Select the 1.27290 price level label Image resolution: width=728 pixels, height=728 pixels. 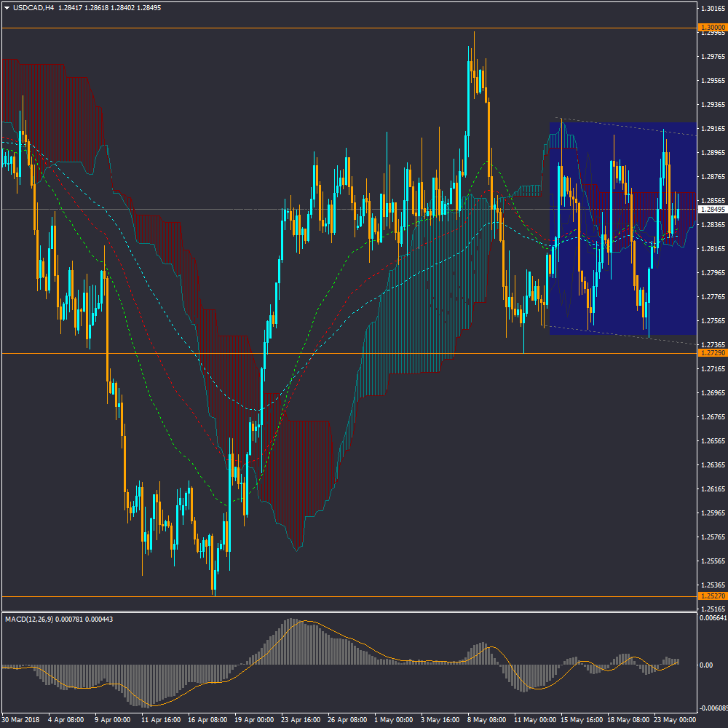tap(712, 353)
